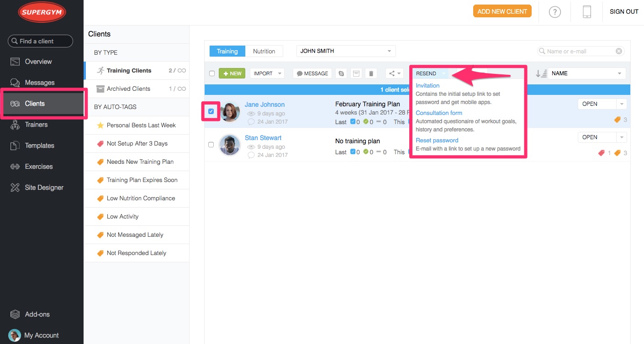Click the OPEN button for Jane Johnson
The height and width of the screenshot is (344, 644).
coord(597,104)
